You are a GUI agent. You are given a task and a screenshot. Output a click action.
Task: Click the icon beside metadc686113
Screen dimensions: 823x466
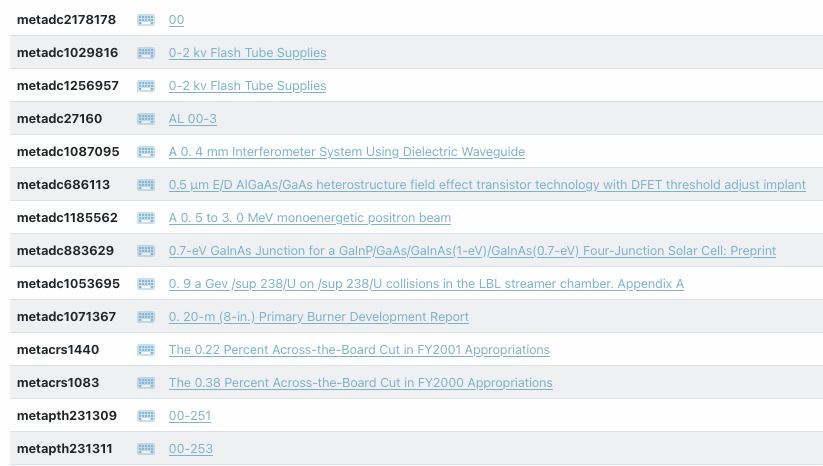(x=146, y=185)
